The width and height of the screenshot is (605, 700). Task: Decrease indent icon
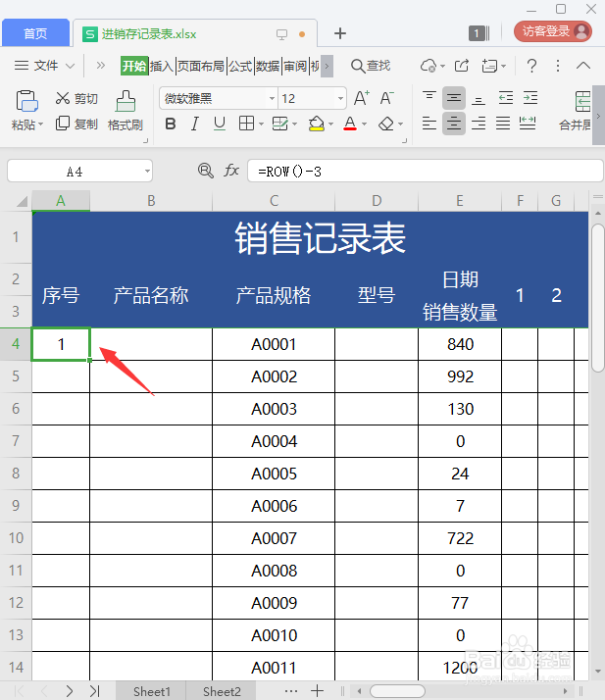[x=505, y=98]
